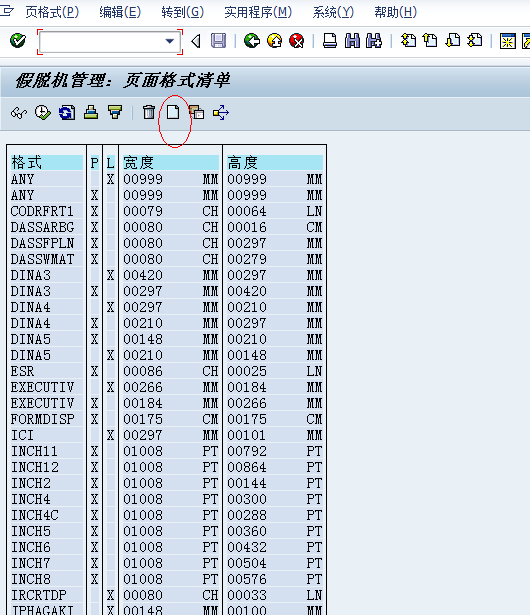Click the 格式 column header
The width and height of the screenshot is (530, 615).
[x=47, y=162]
